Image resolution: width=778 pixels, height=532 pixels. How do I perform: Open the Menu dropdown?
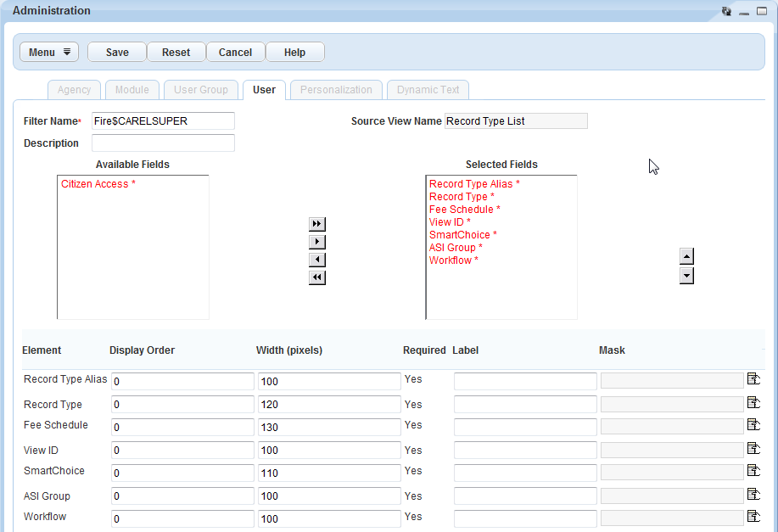pos(49,53)
